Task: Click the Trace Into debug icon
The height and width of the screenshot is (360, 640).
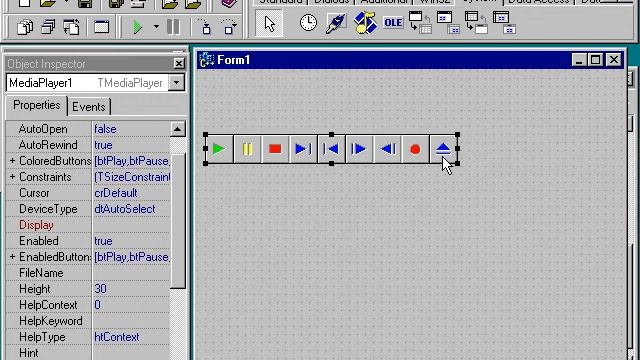Action: coord(206,27)
